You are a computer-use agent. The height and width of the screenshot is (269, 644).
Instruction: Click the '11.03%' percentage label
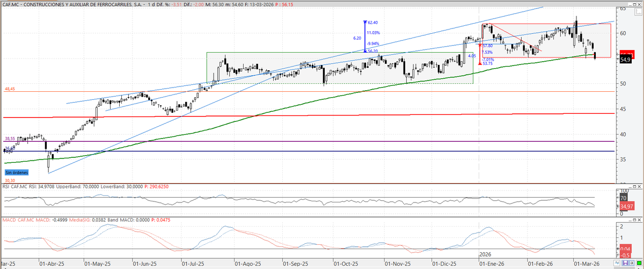[x=373, y=33]
